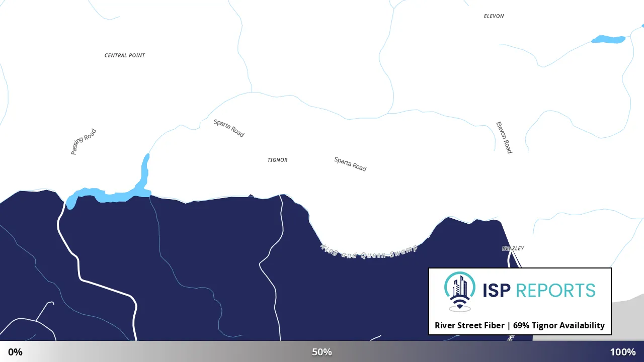Click the Passing Road label
The image size is (644, 362).
pos(84,142)
